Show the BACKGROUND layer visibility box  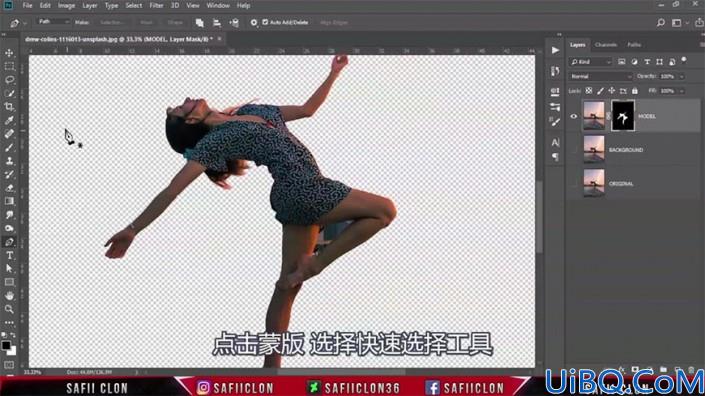click(574, 150)
